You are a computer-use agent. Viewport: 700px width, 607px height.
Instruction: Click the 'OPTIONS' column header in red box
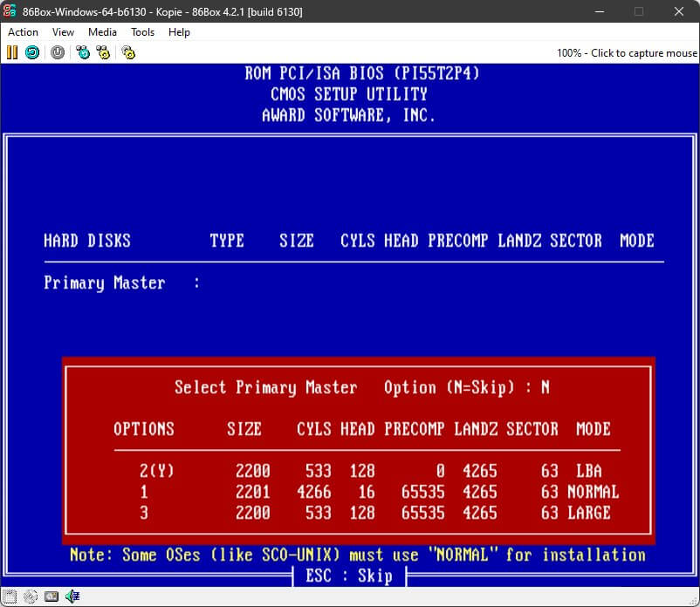pyautogui.click(x=144, y=429)
